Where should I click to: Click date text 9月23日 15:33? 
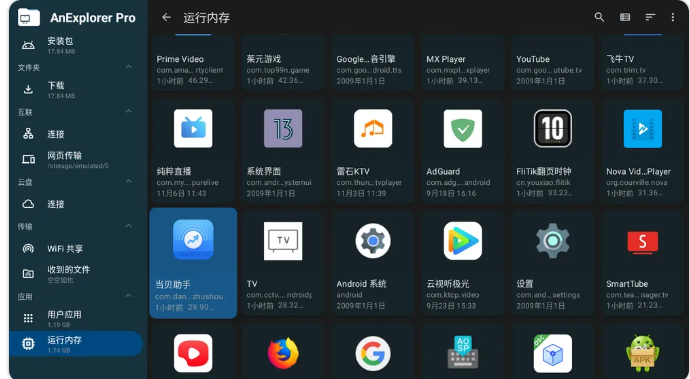451,305
